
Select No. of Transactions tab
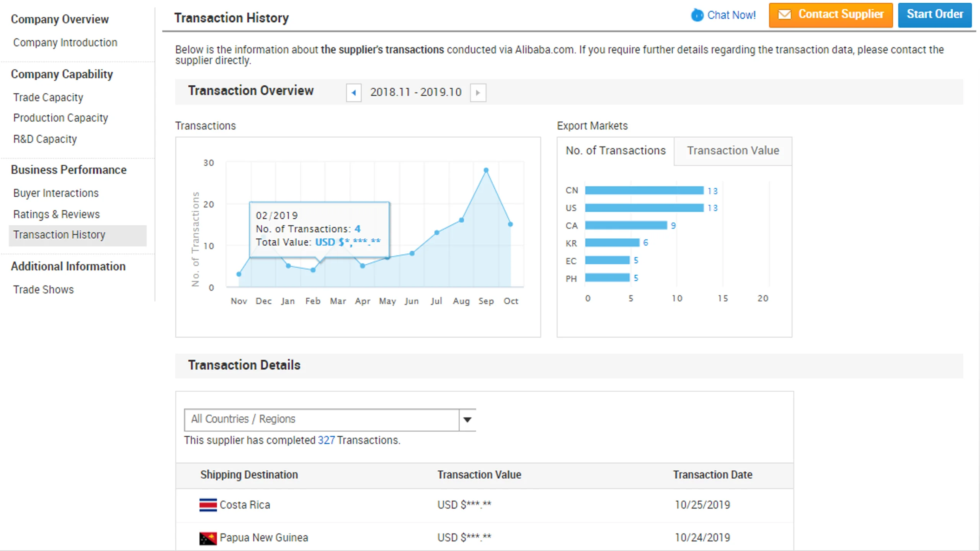(616, 151)
